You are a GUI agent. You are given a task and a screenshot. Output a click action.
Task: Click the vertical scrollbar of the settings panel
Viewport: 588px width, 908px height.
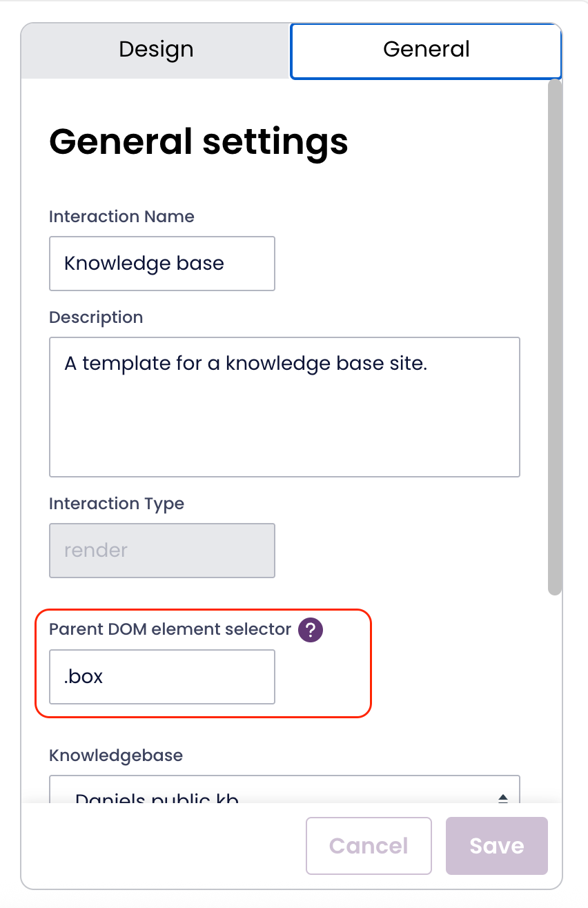coord(555,338)
